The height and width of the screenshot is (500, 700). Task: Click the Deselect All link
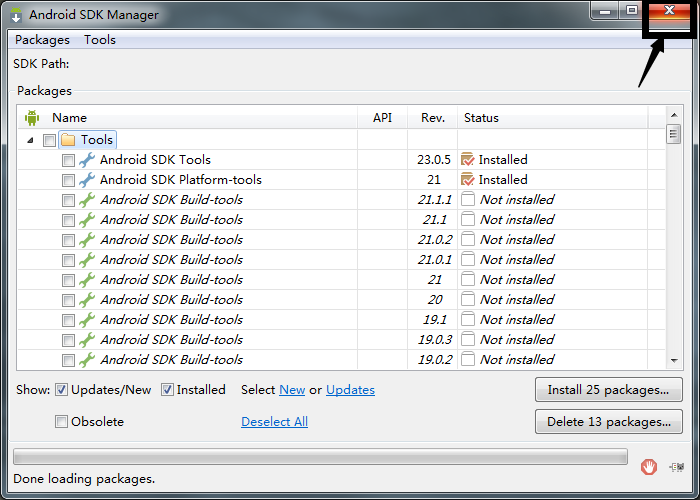coord(274,422)
